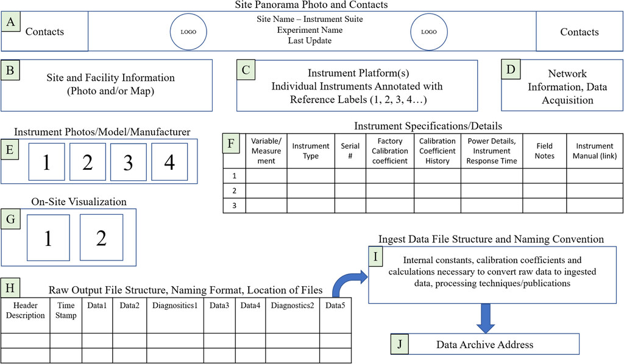Click the 'Calibration Coefficient History' column header

coord(438,151)
